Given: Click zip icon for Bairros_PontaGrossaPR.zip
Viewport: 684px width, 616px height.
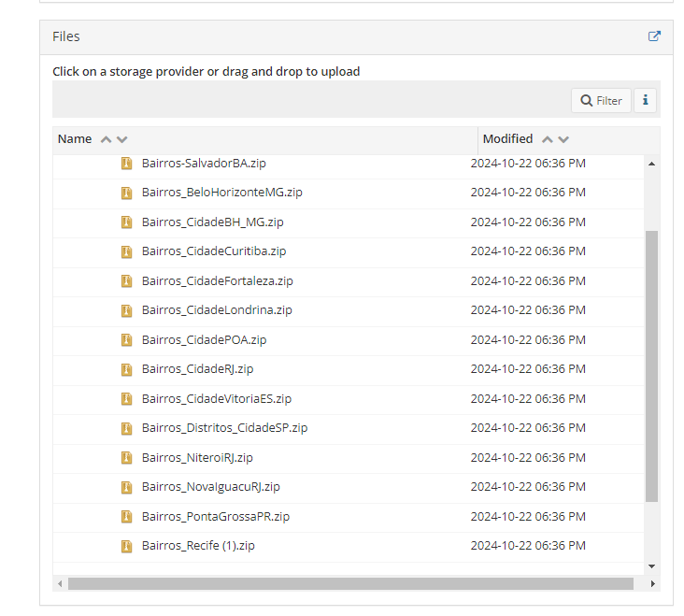Looking at the screenshot, I should [x=126, y=517].
